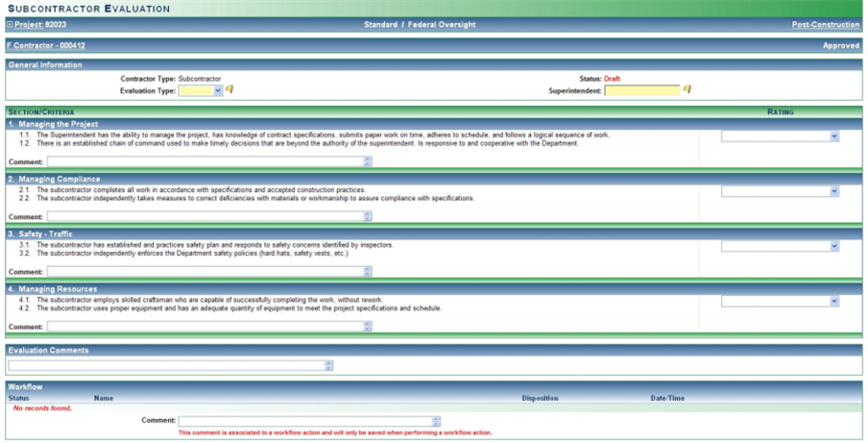Click the 'Workflow' section header
The height and width of the screenshot is (443, 868).
[x=25, y=387]
